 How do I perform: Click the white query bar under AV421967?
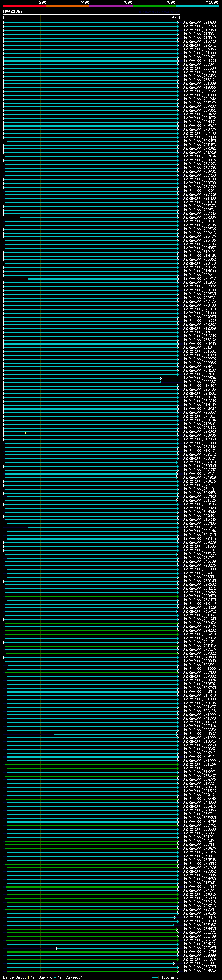coord(92,14)
